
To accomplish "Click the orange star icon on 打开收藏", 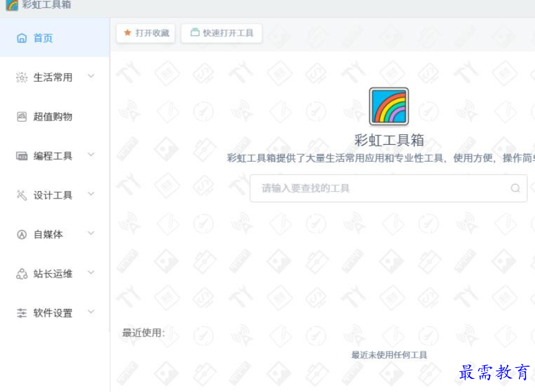I will (127, 32).
